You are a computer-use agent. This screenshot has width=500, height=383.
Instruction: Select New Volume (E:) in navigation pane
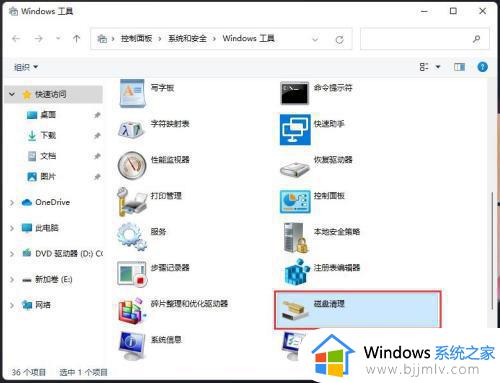tap(53, 280)
